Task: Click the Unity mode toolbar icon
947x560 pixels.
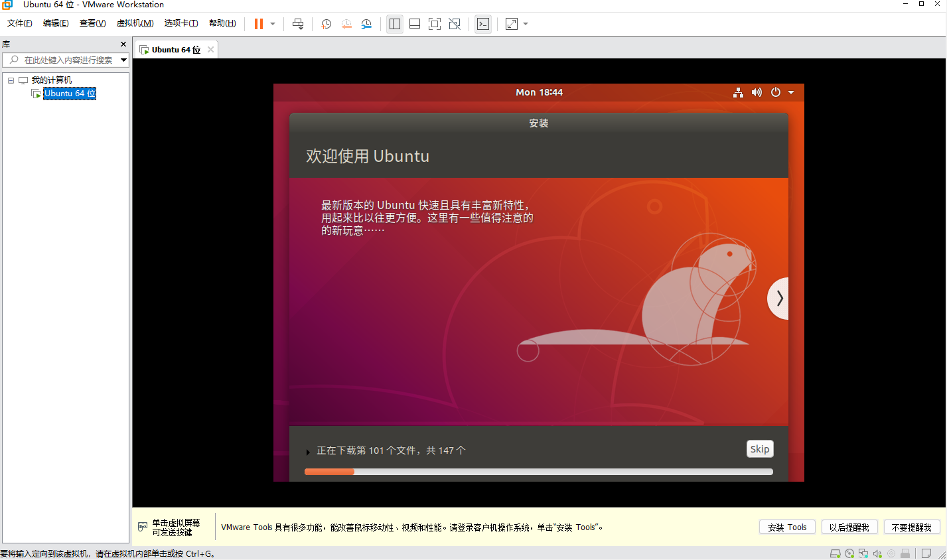Action: [455, 24]
